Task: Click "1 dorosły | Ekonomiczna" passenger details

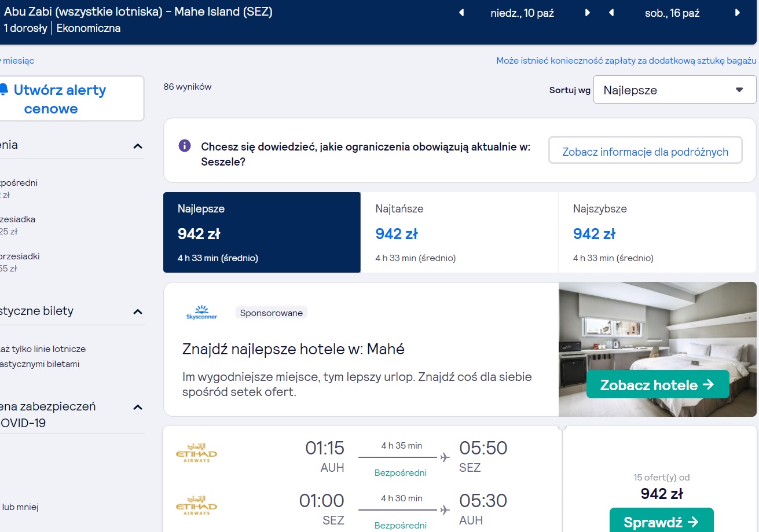Action: [63, 28]
